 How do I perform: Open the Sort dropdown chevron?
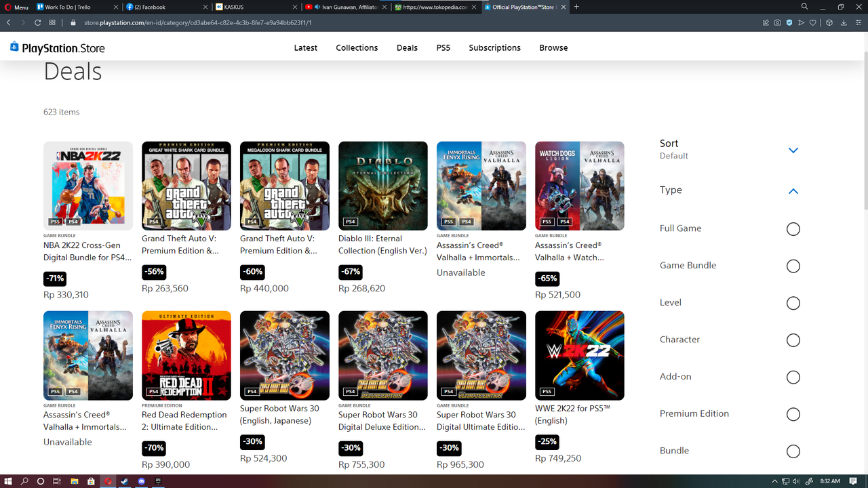point(793,150)
